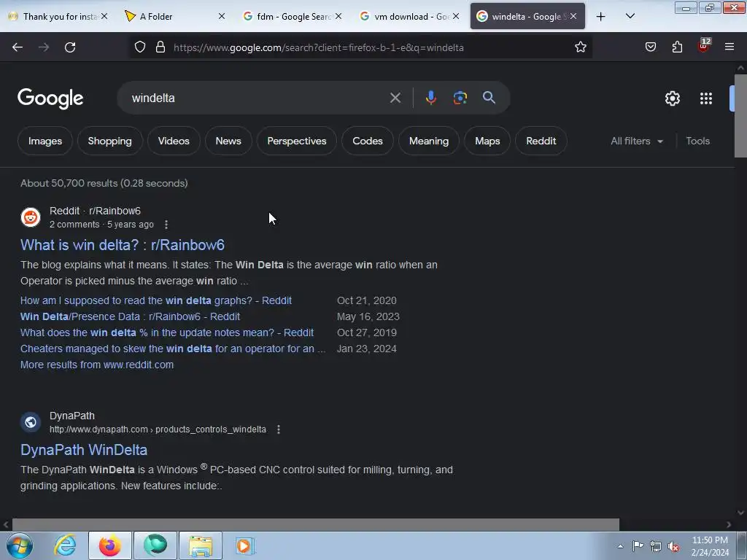This screenshot has width=747, height=560.
Task: Submit search with magnifier icon
Action: coord(489,98)
